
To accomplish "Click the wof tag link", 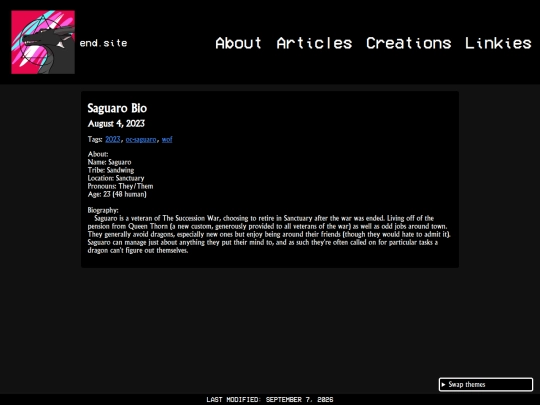I will coord(167,139).
